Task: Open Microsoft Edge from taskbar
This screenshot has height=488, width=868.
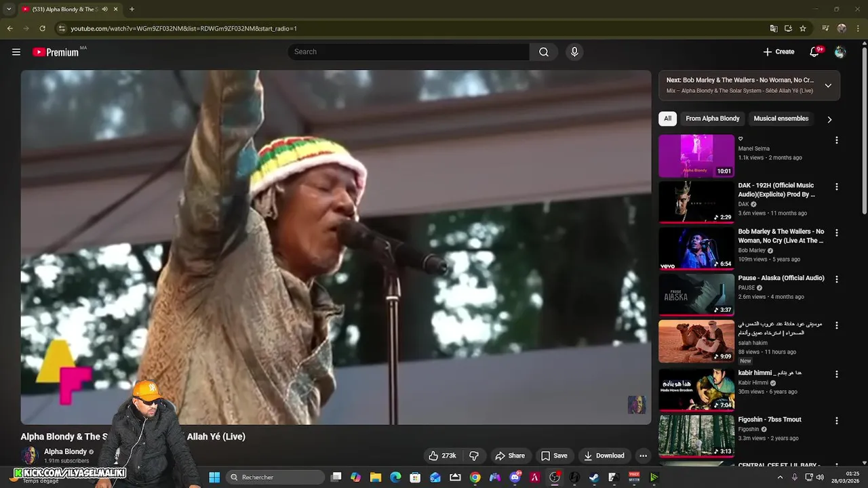Action: point(395,477)
